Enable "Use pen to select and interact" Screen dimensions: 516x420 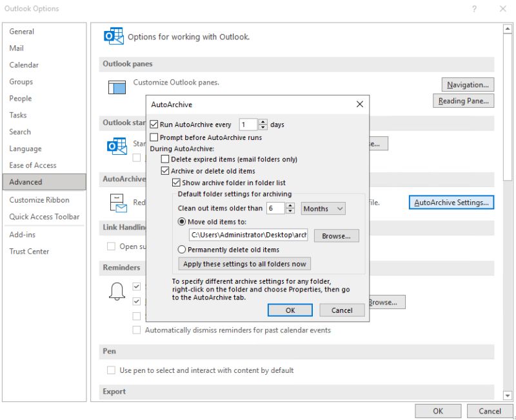point(112,370)
